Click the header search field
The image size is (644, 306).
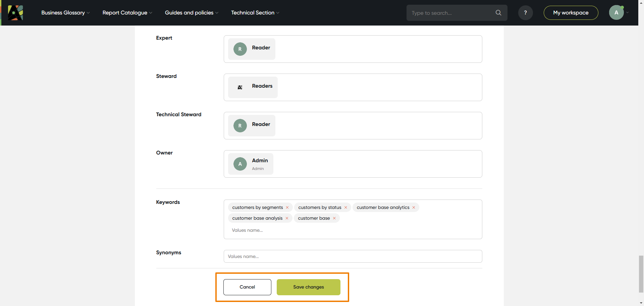[451, 13]
